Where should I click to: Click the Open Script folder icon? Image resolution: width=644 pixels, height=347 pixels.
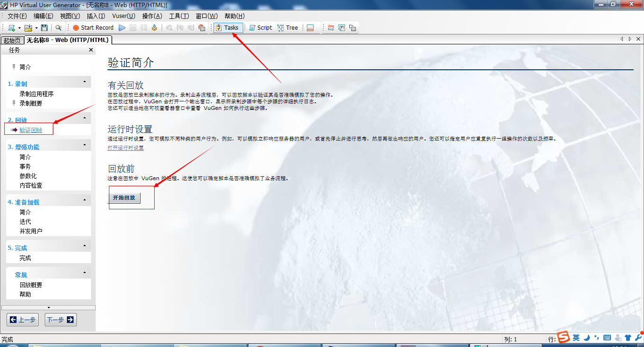click(x=28, y=28)
